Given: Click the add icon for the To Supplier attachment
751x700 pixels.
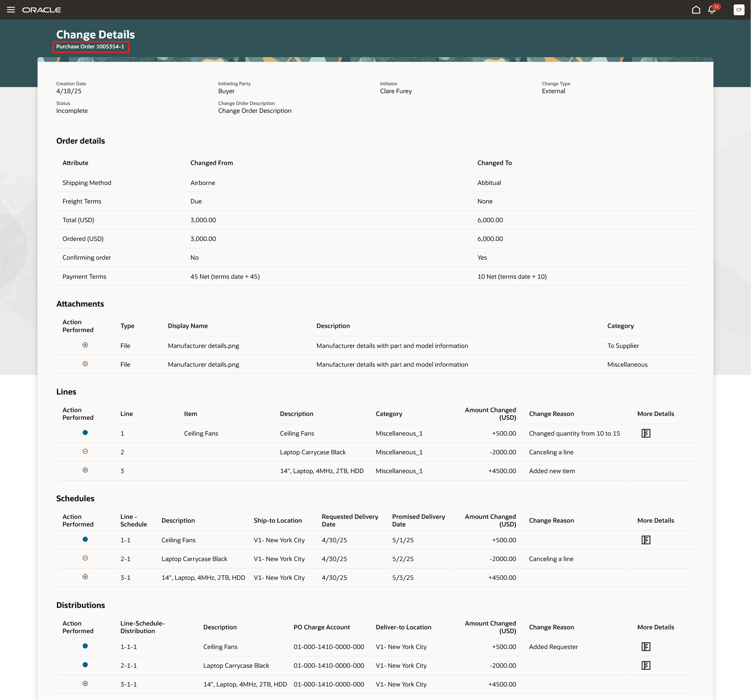Looking at the screenshot, I should [x=86, y=345].
